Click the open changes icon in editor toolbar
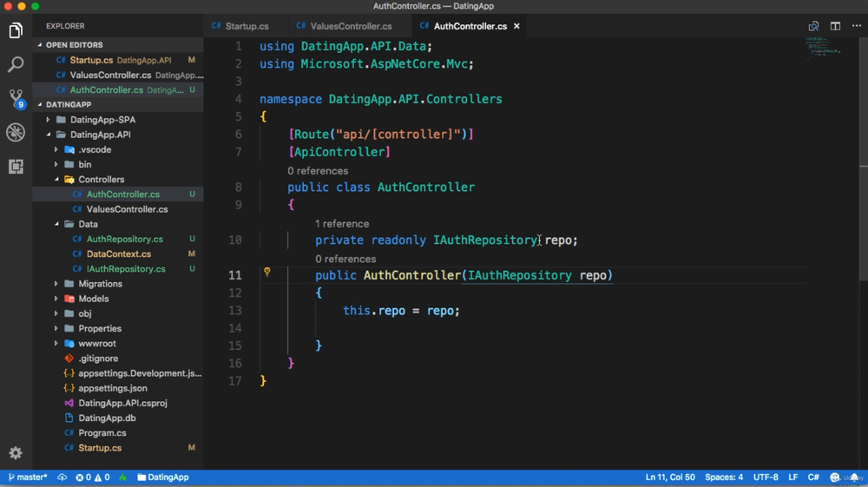 (813, 26)
